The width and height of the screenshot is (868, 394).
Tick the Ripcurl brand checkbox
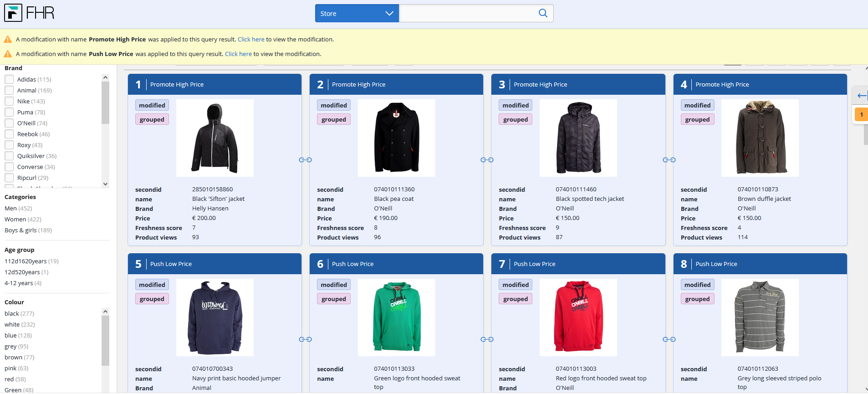[9, 178]
